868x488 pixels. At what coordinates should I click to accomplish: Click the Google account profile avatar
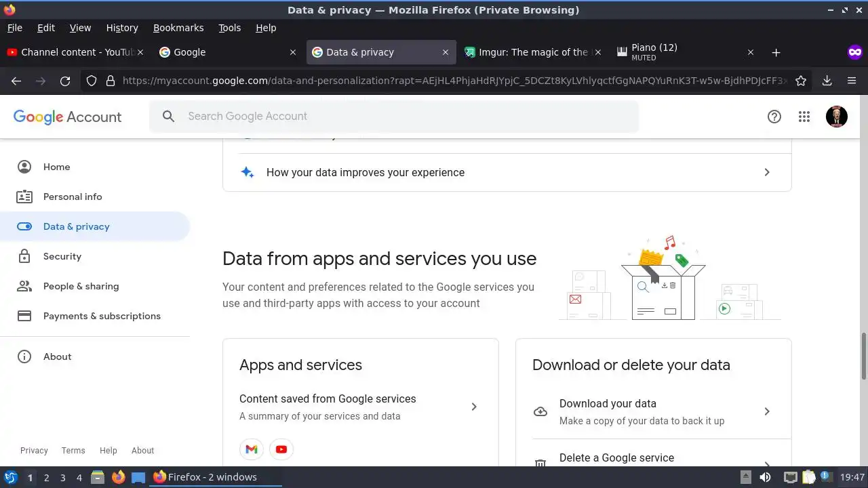[837, 117]
